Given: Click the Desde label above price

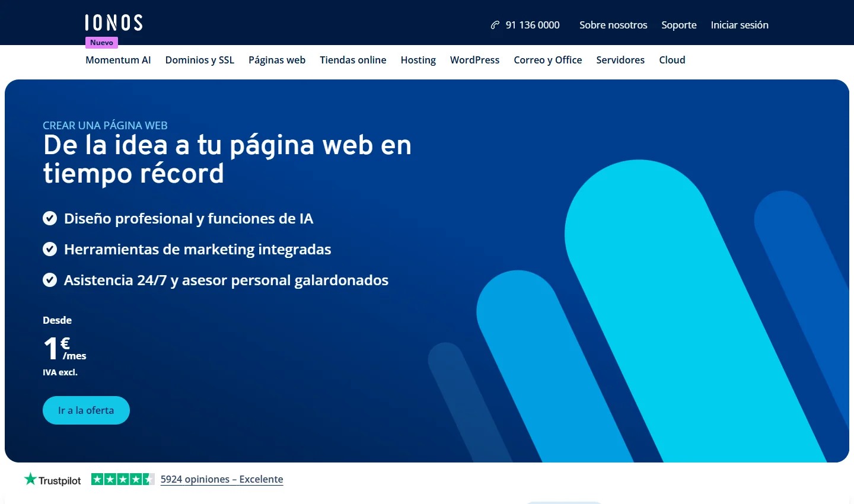Looking at the screenshot, I should [x=57, y=320].
